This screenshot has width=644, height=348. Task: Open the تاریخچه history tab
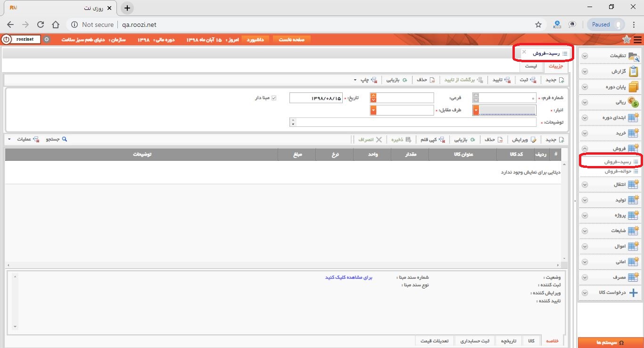coord(508,341)
